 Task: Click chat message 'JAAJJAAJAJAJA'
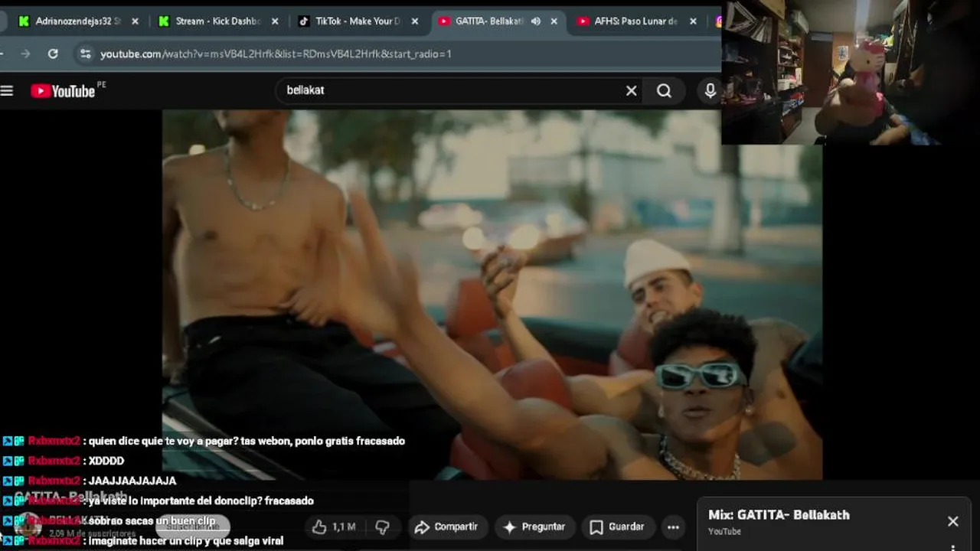click(x=132, y=481)
